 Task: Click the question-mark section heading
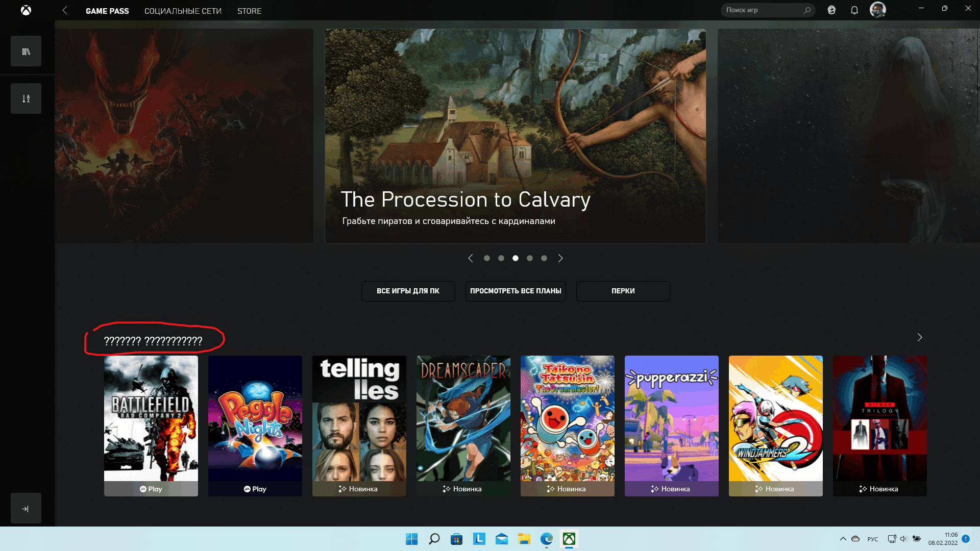coord(153,341)
